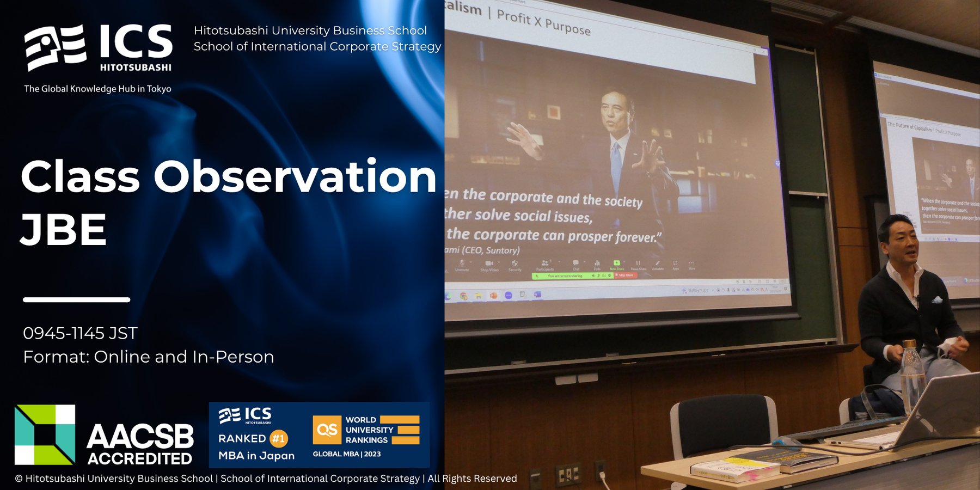Viewport: 980px width, 490px height.
Task: Expand the arrow beside Unmute
Action: click(470, 262)
